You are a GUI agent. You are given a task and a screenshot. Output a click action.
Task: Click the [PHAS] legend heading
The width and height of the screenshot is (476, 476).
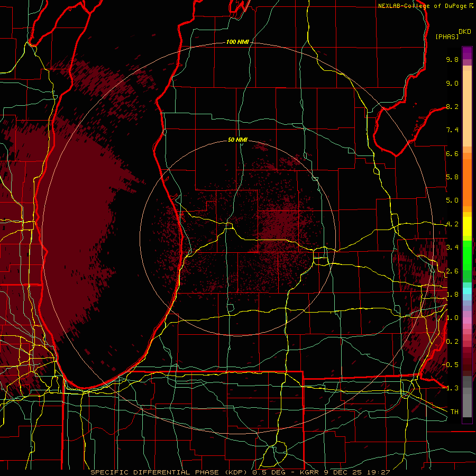447,36
